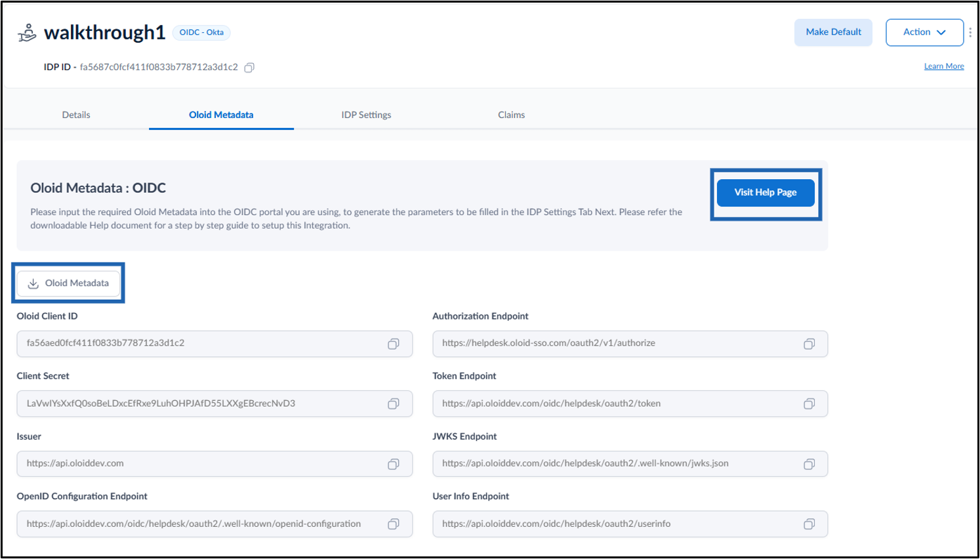
Task: Click Visit Help Page button
Action: pyautogui.click(x=766, y=193)
